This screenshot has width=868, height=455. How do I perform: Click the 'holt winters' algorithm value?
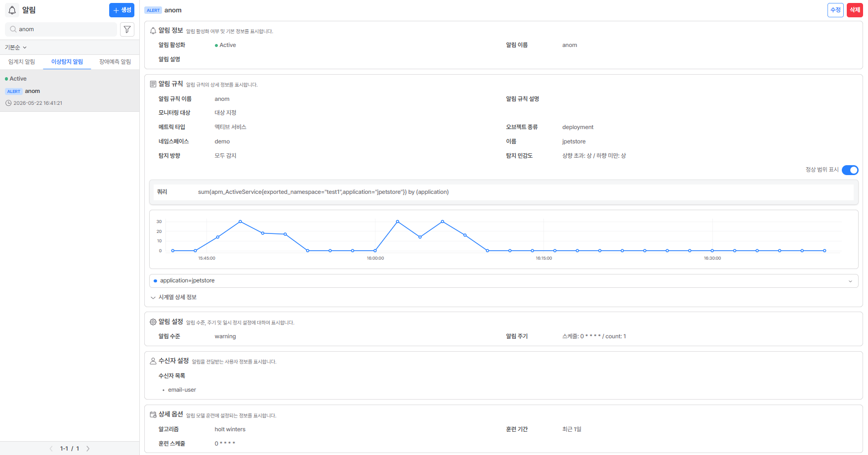click(230, 429)
